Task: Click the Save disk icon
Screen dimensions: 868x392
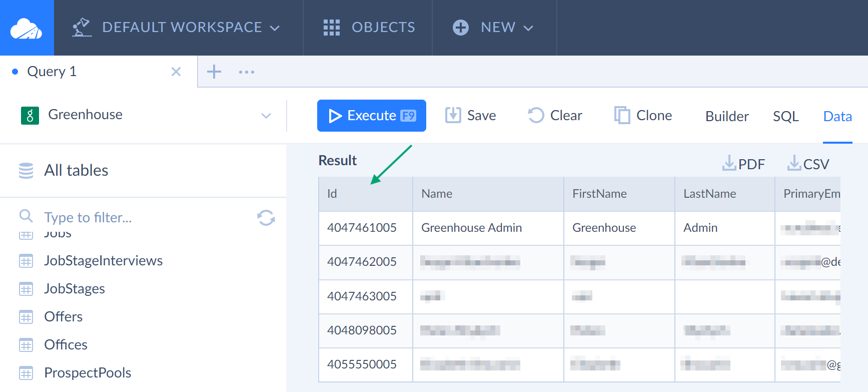Action: point(453,115)
